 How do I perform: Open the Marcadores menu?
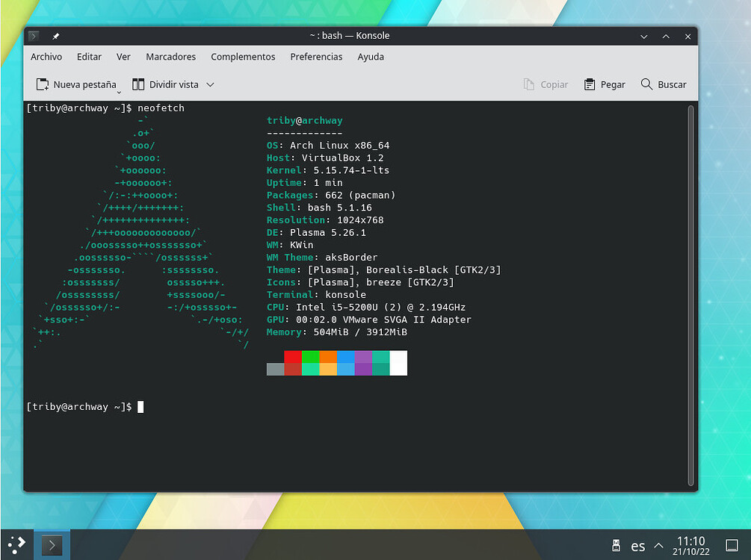[170, 57]
